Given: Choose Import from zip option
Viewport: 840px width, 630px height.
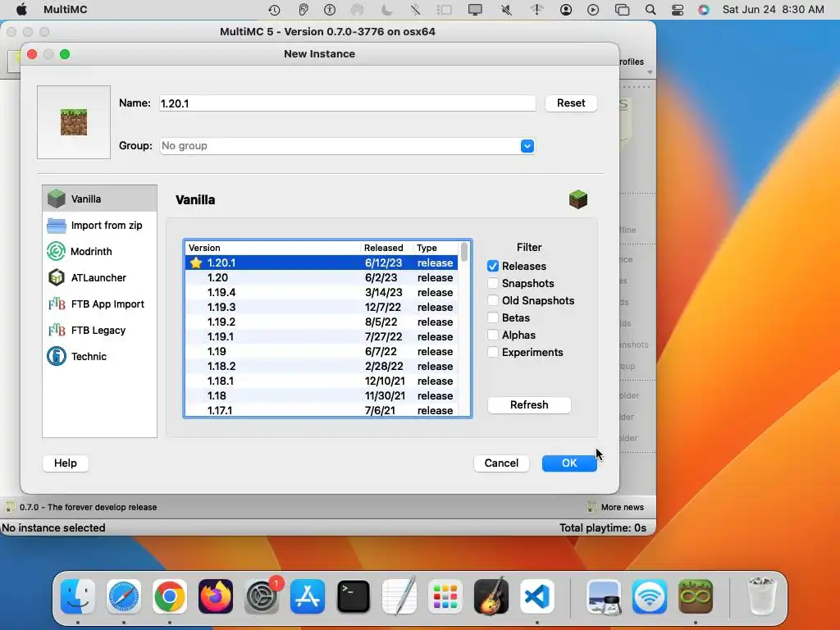Looking at the screenshot, I should click(x=99, y=225).
